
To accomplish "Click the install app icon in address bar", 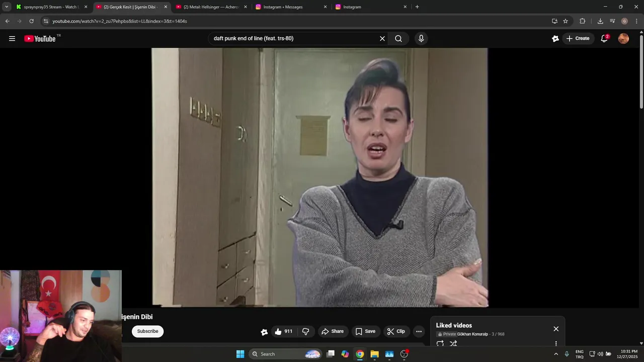I will click(554, 21).
